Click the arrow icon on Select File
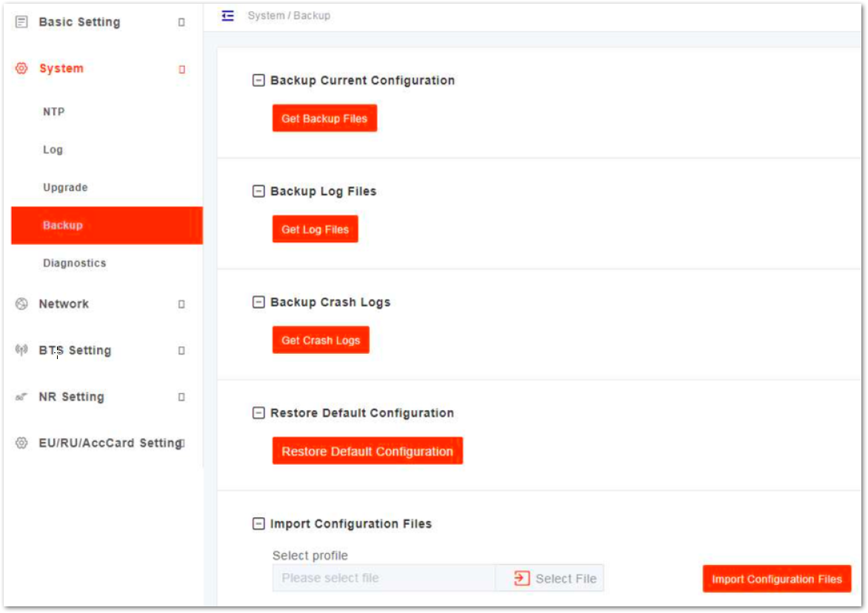Screen dimensions: 868x613 point(521,578)
